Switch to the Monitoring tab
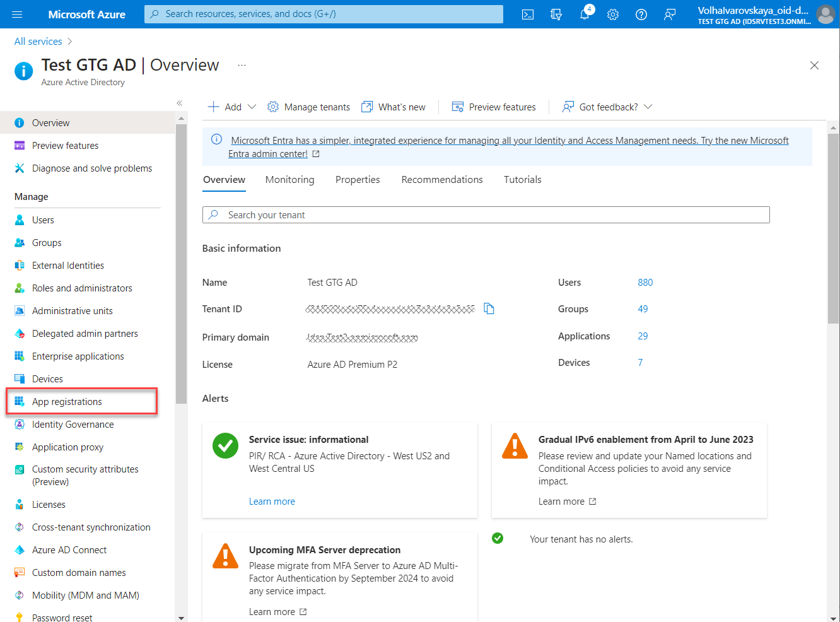840x622 pixels. point(289,180)
